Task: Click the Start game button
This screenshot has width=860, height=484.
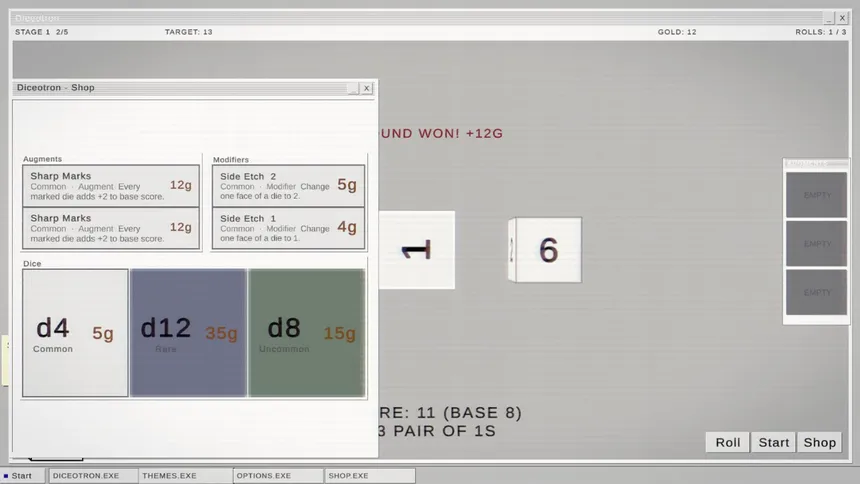Action: click(x=773, y=442)
